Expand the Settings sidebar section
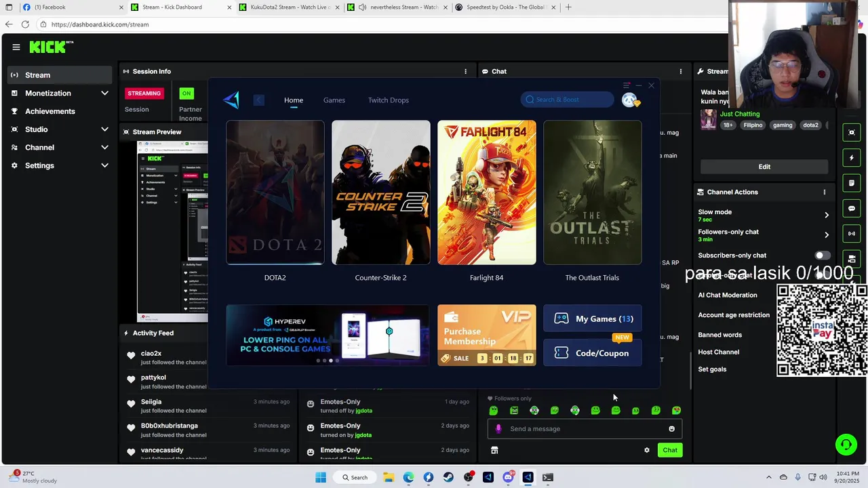868x488 pixels. (104, 165)
